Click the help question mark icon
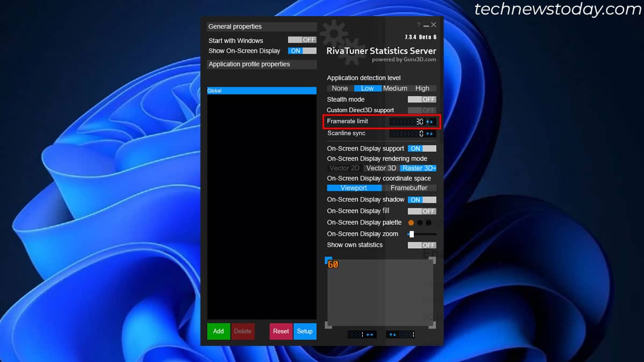The width and height of the screenshot is (644, 362). pyautogui.click(x=419, y=25)
